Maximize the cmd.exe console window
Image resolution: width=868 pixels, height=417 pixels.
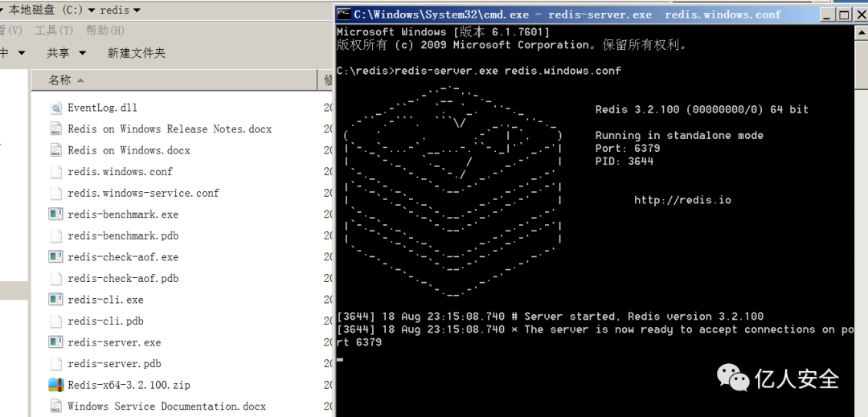844,15
